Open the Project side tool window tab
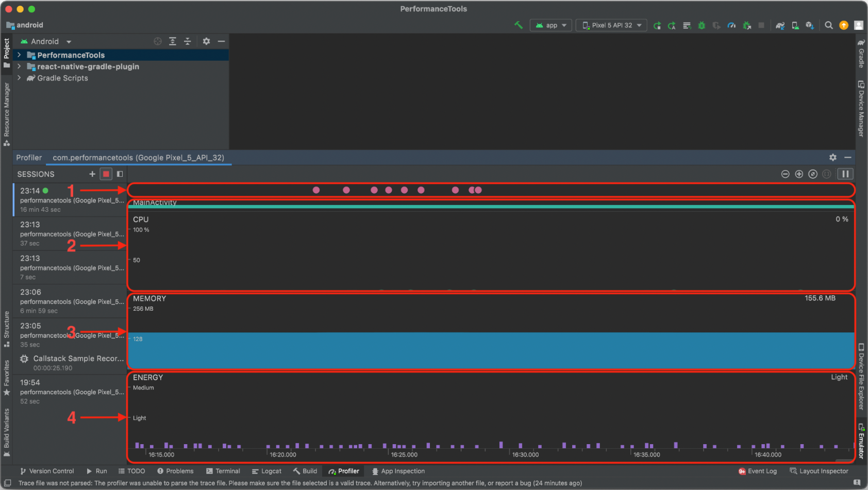This screenshot has height=490, width=868. coord(6,53)
